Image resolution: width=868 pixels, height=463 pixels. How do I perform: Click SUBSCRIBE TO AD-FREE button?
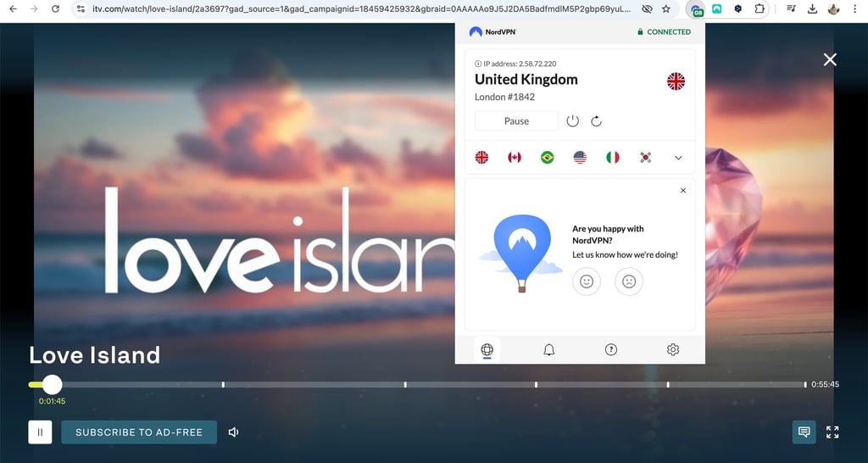pos(139,432)
